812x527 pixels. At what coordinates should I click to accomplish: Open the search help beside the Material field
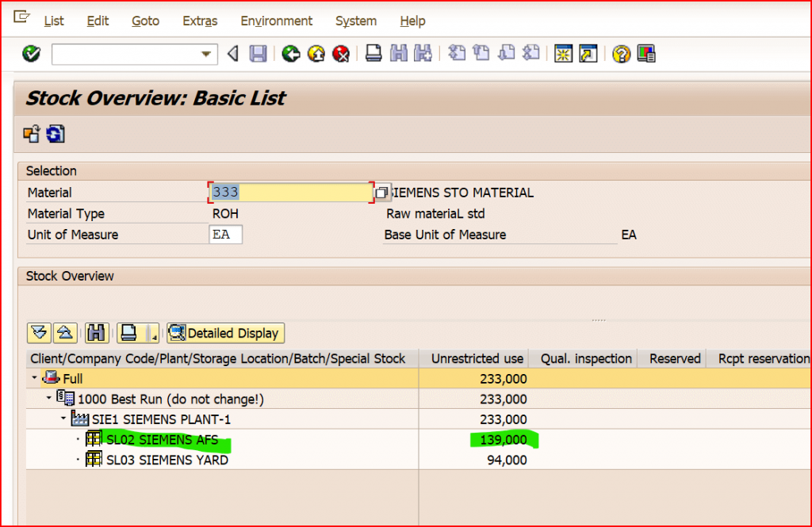(x=382, y=193)
